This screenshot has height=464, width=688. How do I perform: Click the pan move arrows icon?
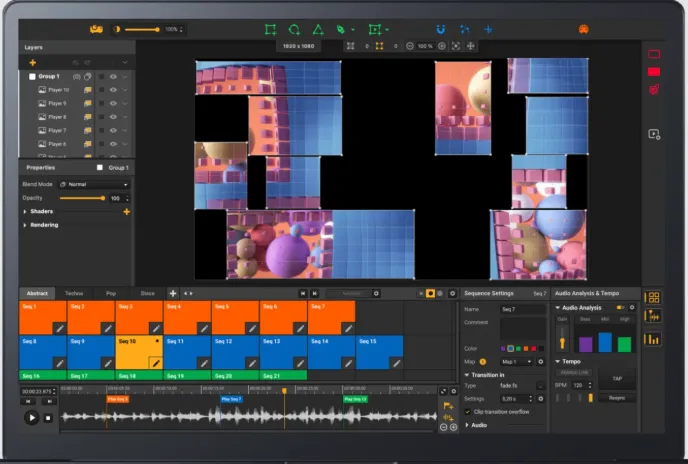[x=471, y=46]
